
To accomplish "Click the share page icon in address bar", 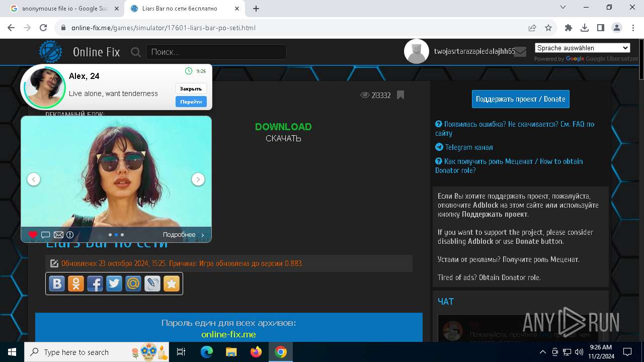I will [532, 28].
